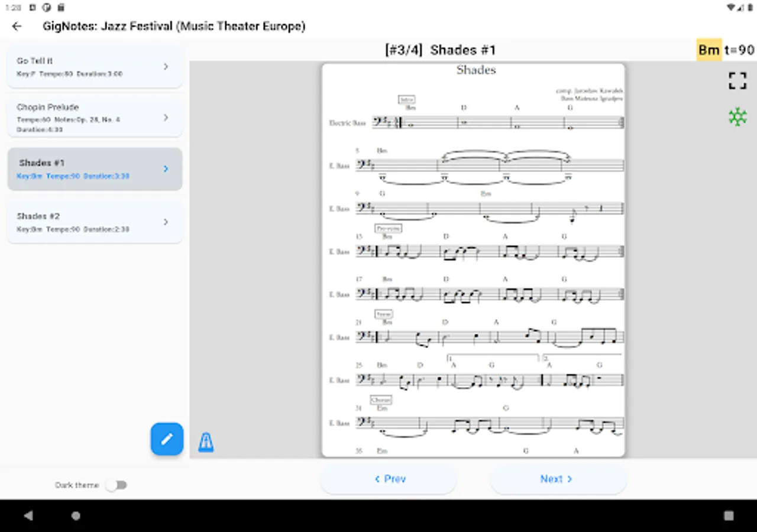Click the "Dark theme" label
This screenshot has height=532, width=757.
[x=77, y=485]
